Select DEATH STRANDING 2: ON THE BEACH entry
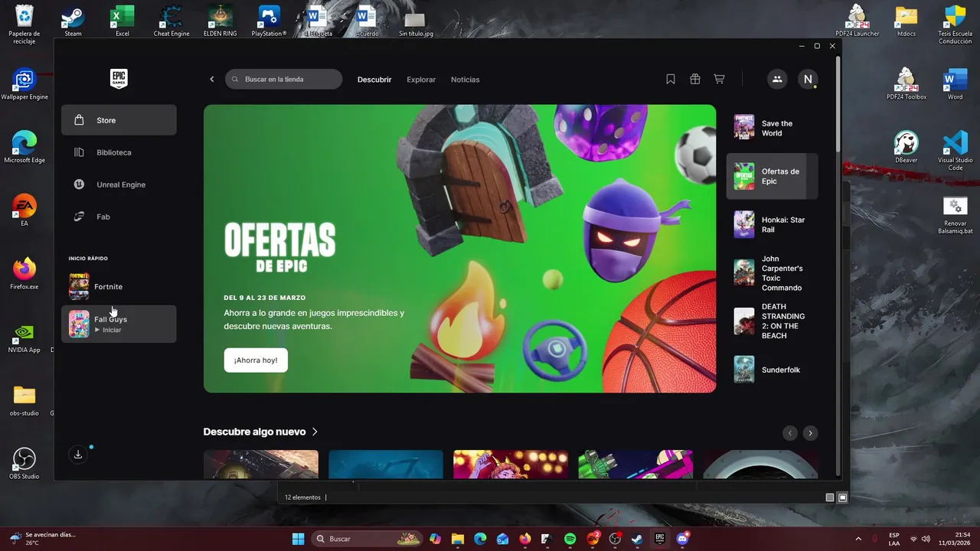Viewport: 980px width, 551px height. 772,321
